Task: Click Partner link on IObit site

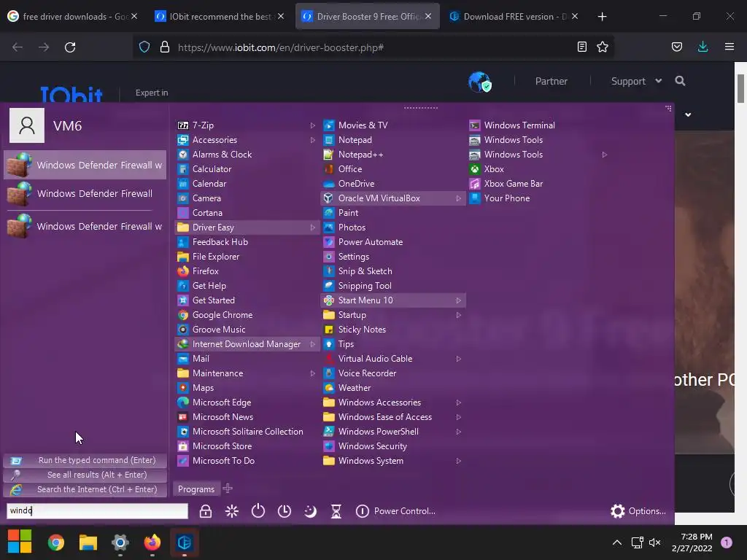Action: click(x=551, y=81)
